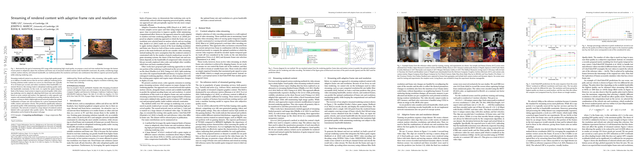Screen dimensions: 644x167
Task: Click the Bitrate legend in Figure 5 plot
Action: 628,34
